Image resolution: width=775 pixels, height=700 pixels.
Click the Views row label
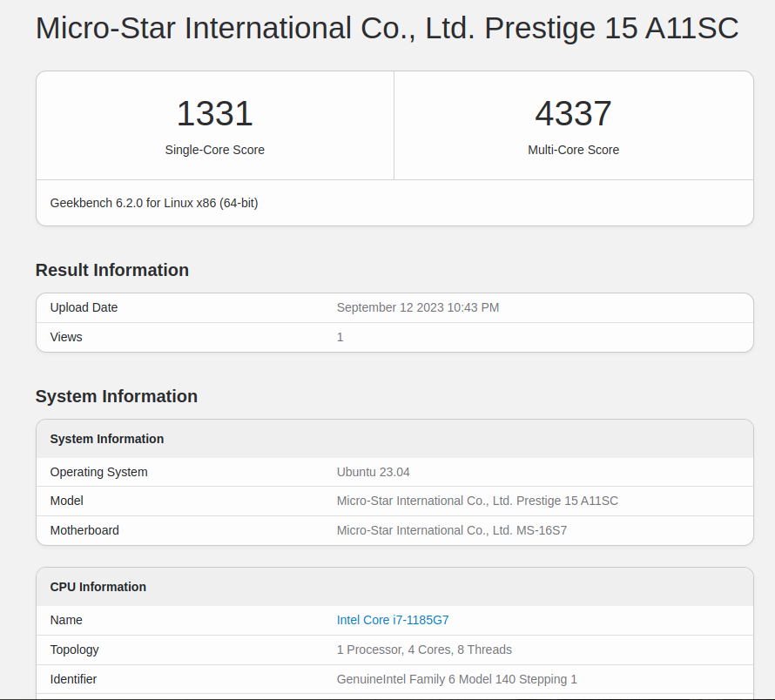pos(66,337)
